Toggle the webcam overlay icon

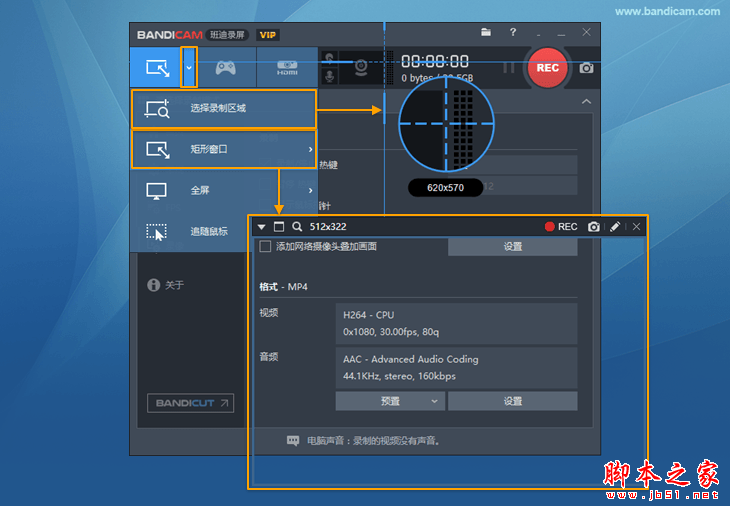[361, 68]
